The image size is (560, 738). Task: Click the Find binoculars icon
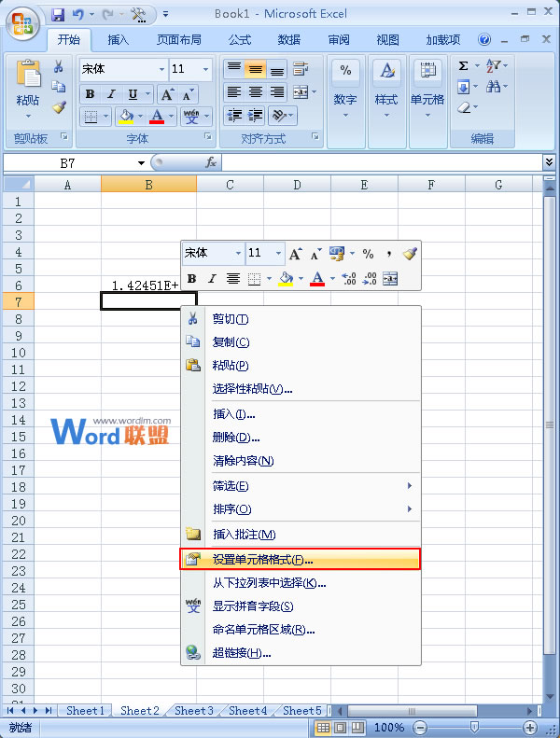pos(493,87)
